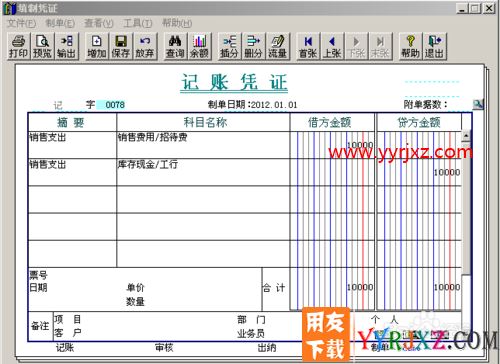Click the 票号 label
Viewport: 500px width, 364px height.
(39, 275)
